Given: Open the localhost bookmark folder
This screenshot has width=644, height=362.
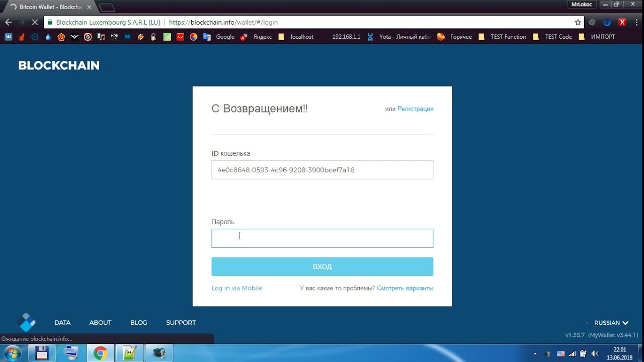Looking at the screenshot, I should click(296, 37).
